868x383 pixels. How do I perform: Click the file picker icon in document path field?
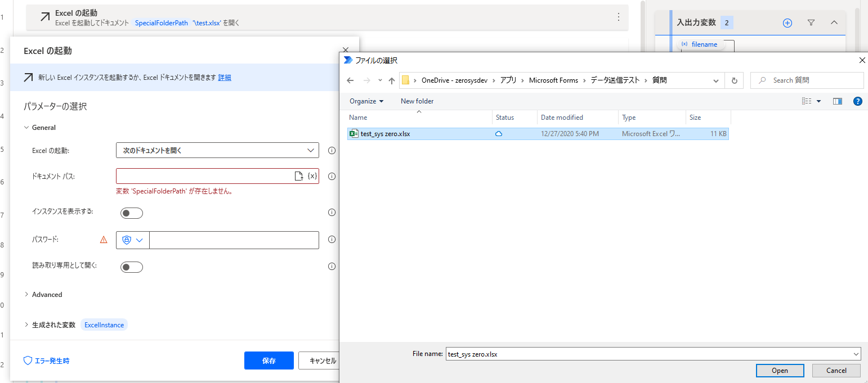pyautogui.click(x=299, y=176)
